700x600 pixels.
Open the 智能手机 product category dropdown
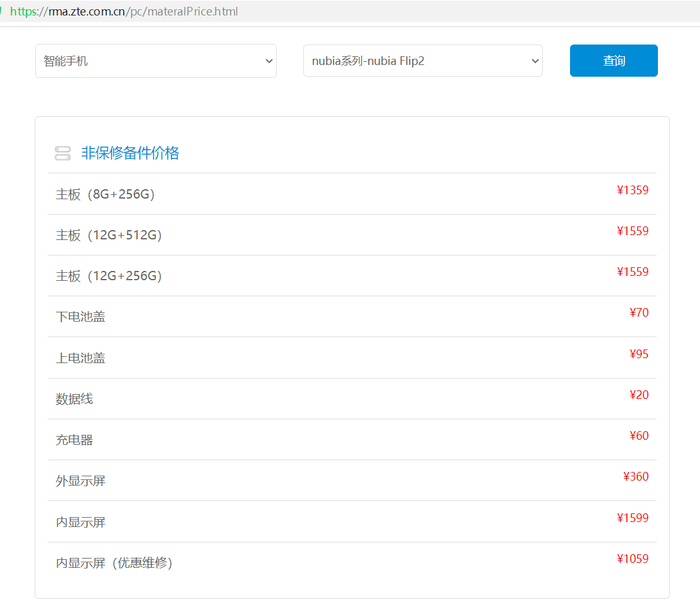156,61
